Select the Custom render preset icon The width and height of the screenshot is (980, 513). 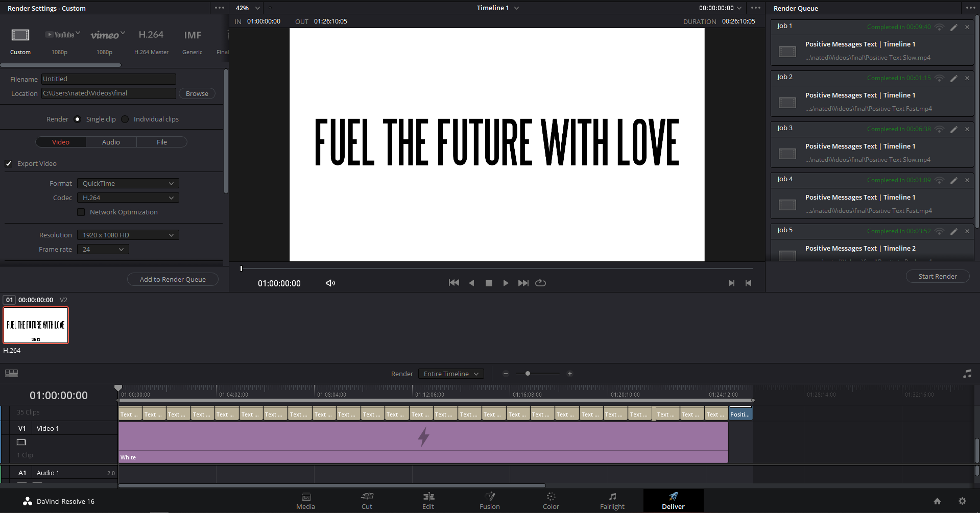(20, 35)
